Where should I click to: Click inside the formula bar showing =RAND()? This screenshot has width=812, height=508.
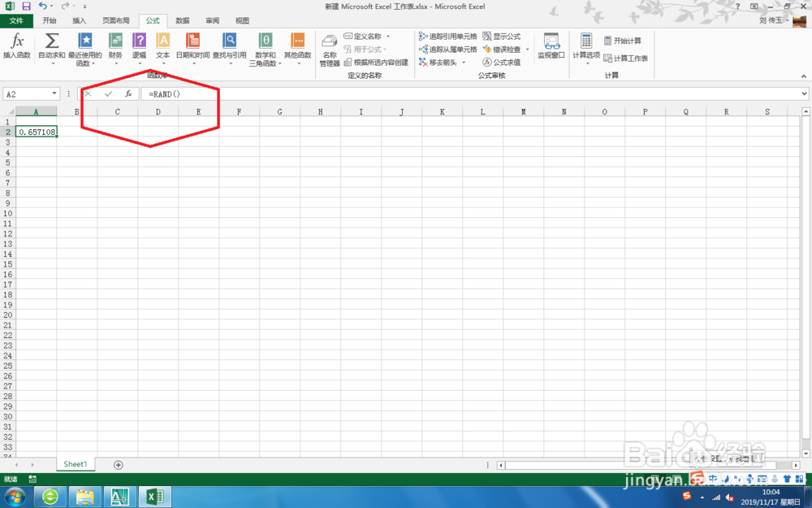(x=203, y=93)
